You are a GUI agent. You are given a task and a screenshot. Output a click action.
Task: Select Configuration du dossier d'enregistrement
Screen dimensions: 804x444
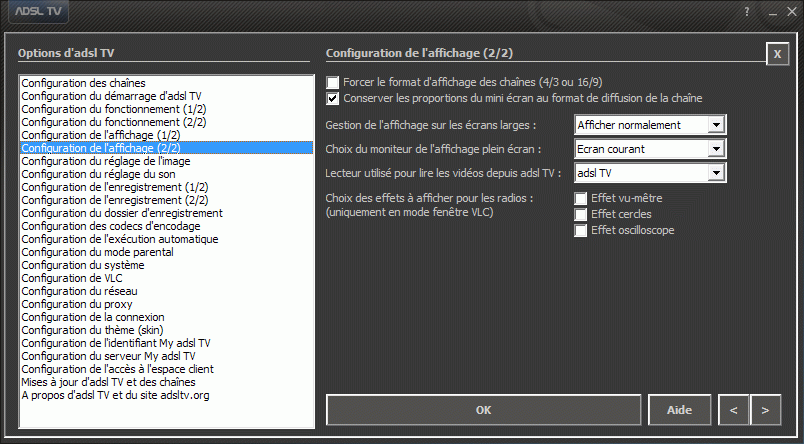[x=167, y=213]
